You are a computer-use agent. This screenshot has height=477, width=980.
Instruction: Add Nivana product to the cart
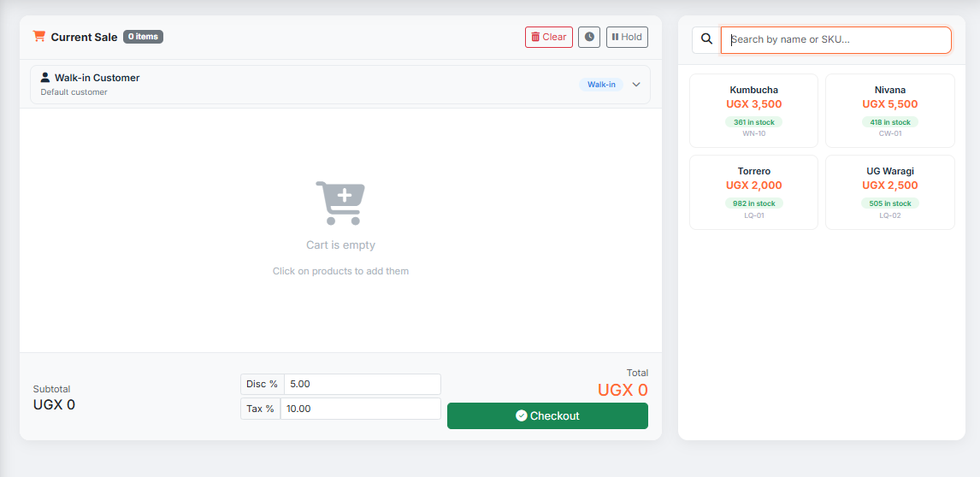(x=890, y=110)
